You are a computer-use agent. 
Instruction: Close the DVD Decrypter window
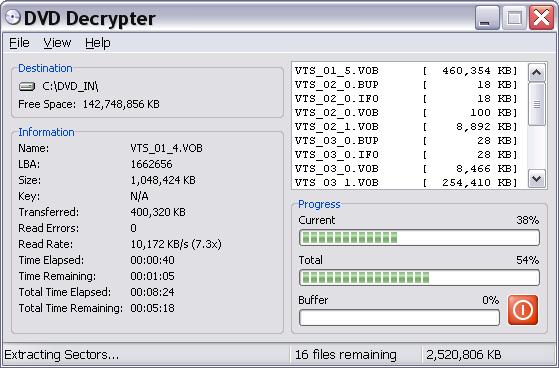coord(541,17)
